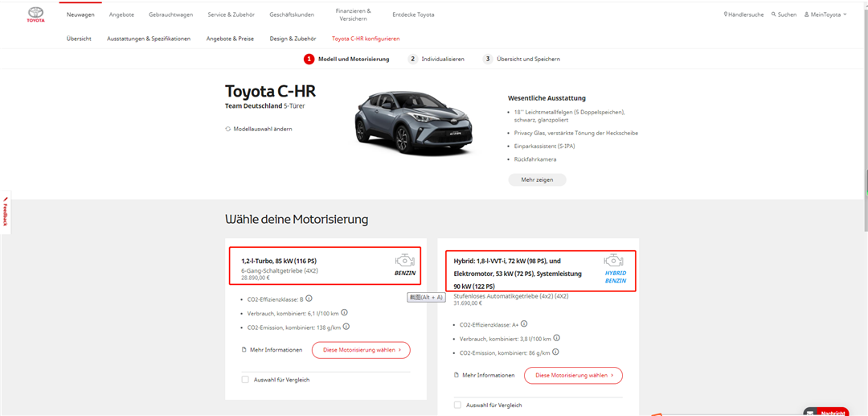Click info icon beside Verbrauch 6,1 l/100 km
This screenshot has width=868, height=416.
355,314
